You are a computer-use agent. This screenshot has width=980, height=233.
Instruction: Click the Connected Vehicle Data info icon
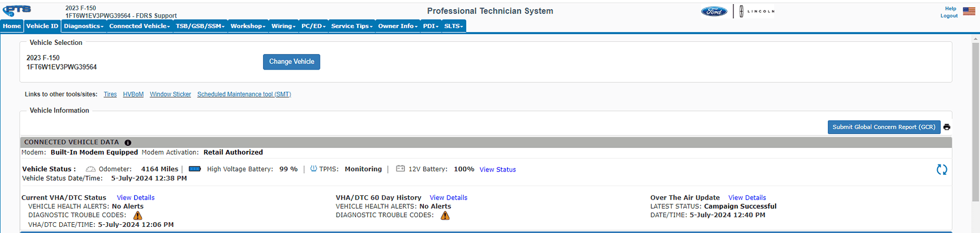click(x=128, y=142)
